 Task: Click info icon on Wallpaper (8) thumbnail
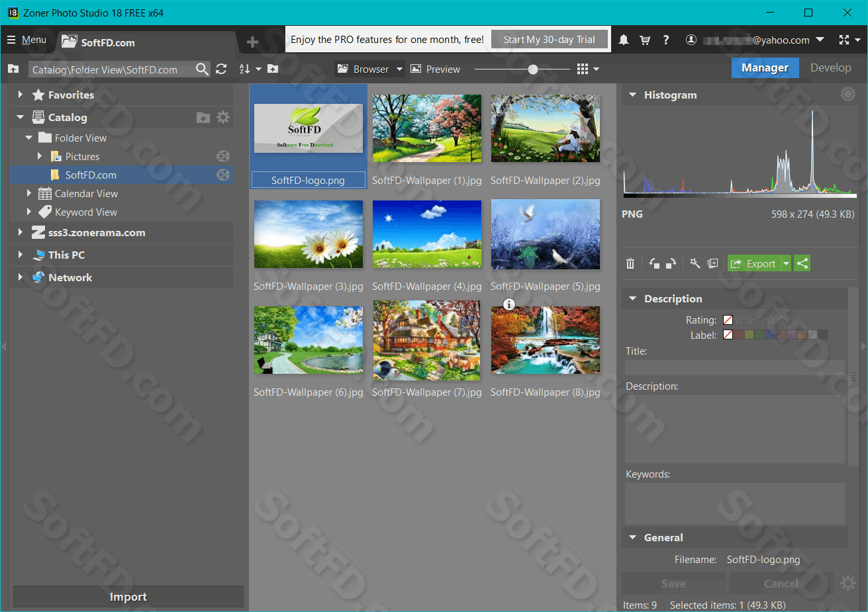508,304
